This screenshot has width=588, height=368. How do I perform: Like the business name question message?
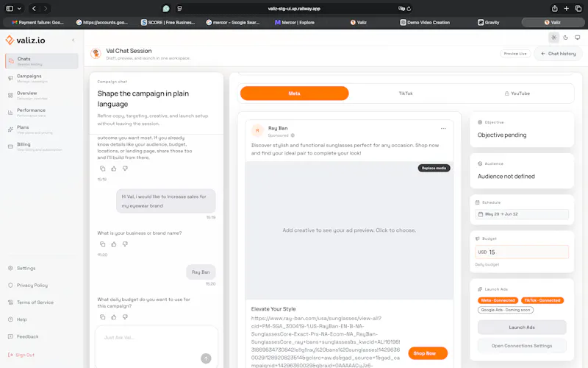(x=114, y=244)
